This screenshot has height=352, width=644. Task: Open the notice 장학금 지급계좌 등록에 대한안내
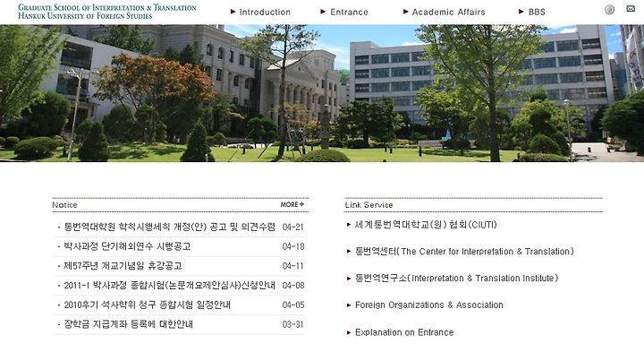point(128,324)
